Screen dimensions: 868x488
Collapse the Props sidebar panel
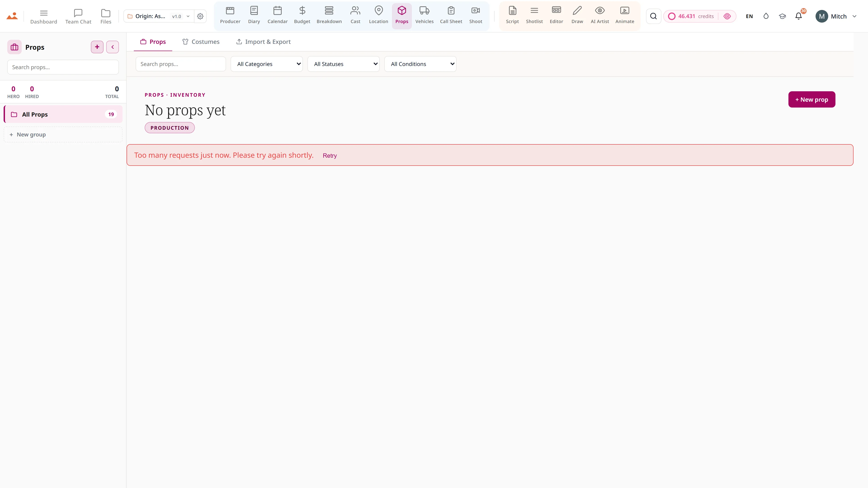click(x=113, y=47)
